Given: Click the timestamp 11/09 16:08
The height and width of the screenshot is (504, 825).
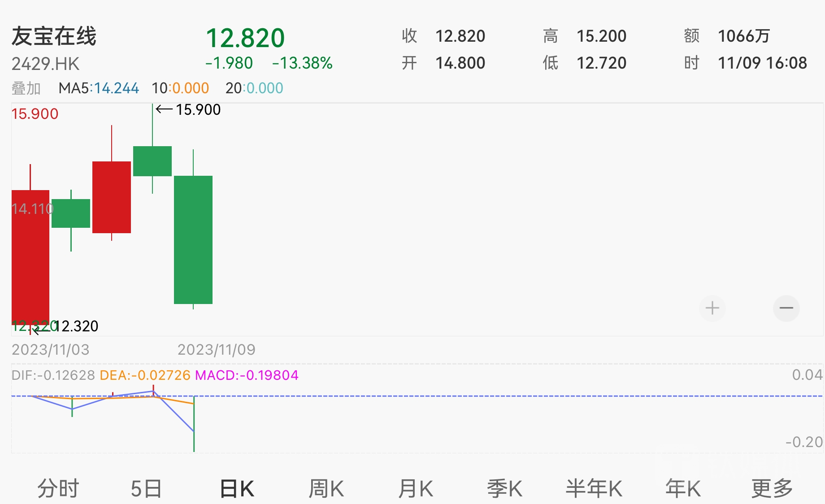Looking at the screenshot, I should click(x=762, y=63).
